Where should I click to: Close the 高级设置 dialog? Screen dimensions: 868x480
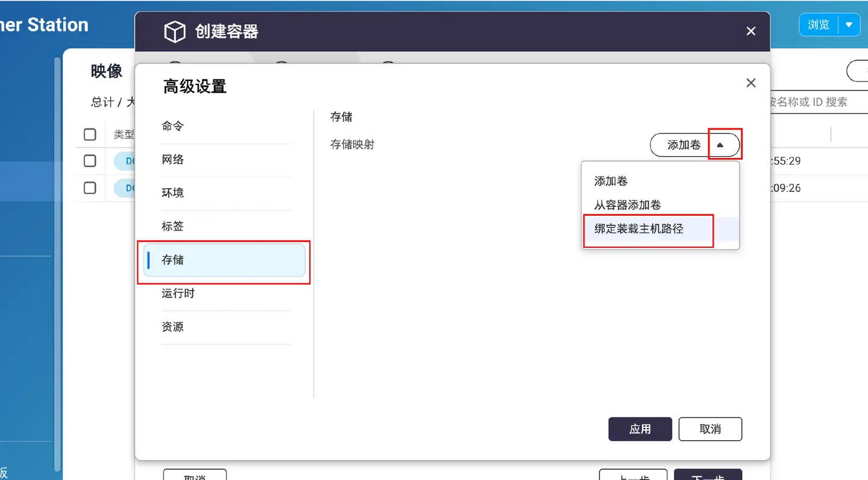coord(751,83)
